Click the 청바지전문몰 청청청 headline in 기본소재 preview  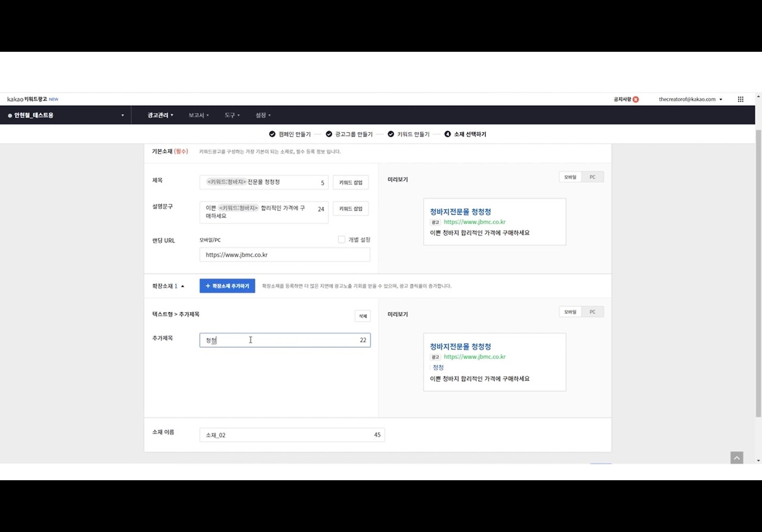(x=461, y=212)
